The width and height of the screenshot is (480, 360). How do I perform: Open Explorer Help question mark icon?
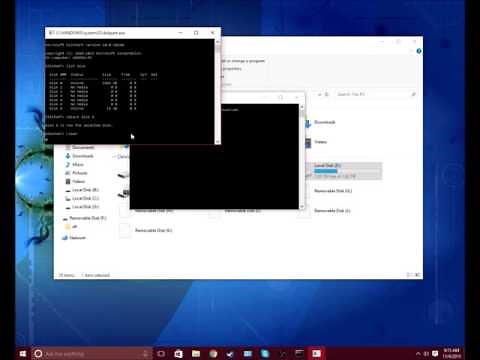pyautogui.click(x=419, y=51)
